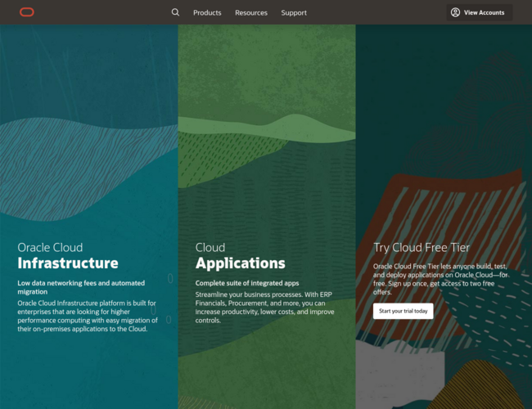532x409 pixels.
Task: Click Complete suite of integrated apps subheading
Action: pos(247,283)
